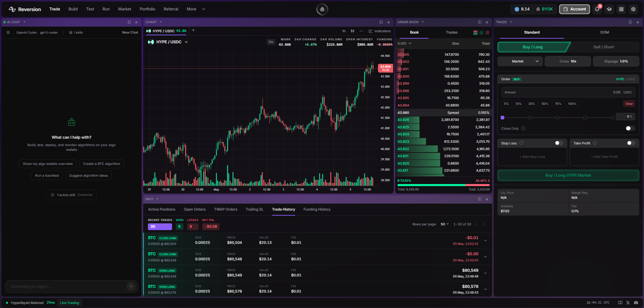Click Show my algo wallets overview

coord(48,164)
